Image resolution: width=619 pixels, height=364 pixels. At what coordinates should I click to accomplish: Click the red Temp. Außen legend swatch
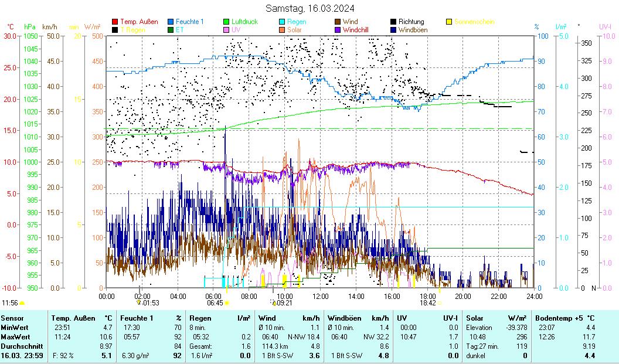click(x=115, y=22)
